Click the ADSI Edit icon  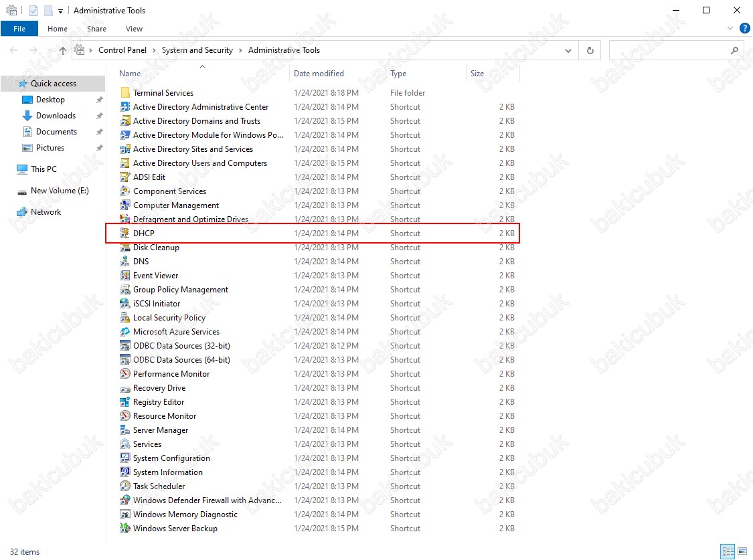(125, 177)
